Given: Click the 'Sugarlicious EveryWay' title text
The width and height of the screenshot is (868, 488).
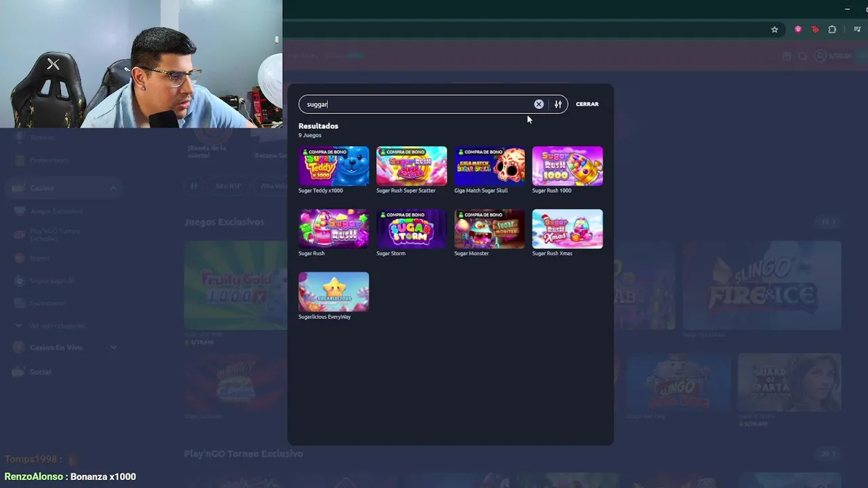Looking at the screenshot, I should pos(325,317).
